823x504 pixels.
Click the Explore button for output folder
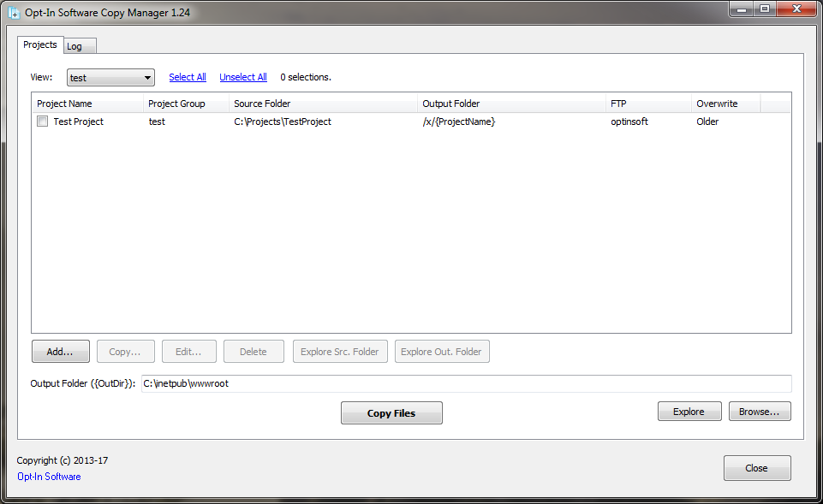coord(689,412)
